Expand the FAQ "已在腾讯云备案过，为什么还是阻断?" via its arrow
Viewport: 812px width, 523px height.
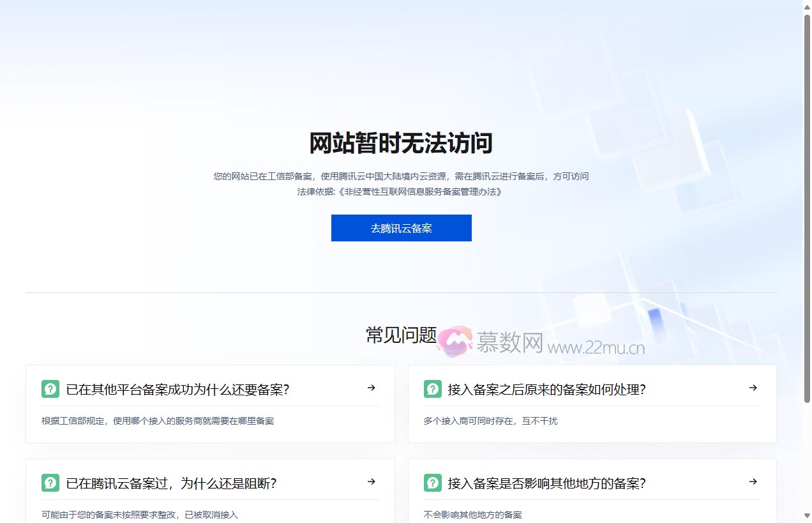click(x=371, y=482)
